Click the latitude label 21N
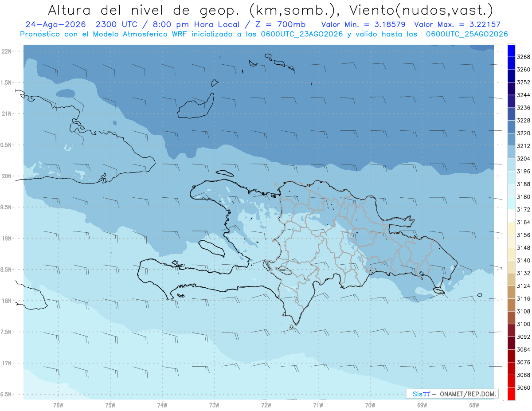 7,114
